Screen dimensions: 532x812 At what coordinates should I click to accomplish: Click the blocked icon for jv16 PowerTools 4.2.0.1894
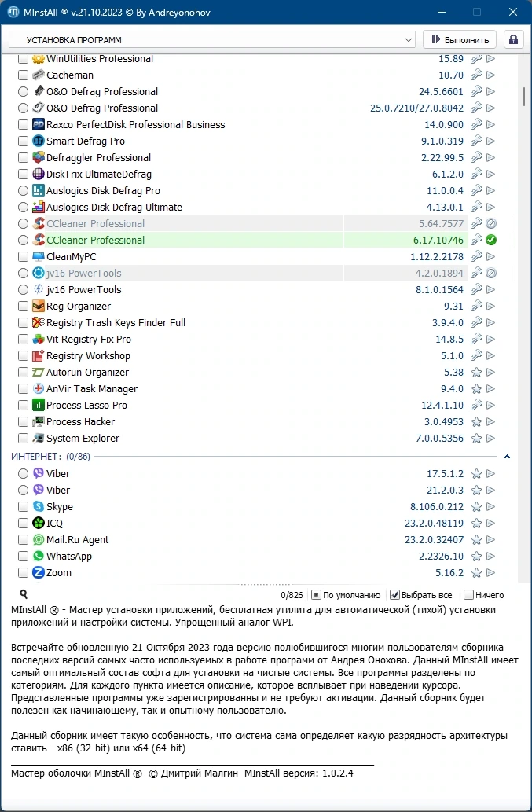tap(491, 273)
